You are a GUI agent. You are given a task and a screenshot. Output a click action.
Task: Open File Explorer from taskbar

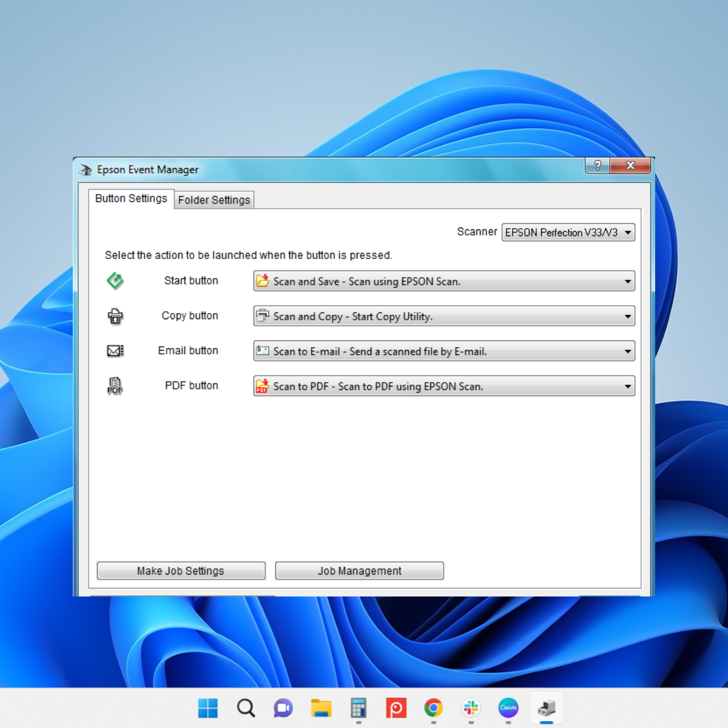pyautogui.click(x=321, y=708)
